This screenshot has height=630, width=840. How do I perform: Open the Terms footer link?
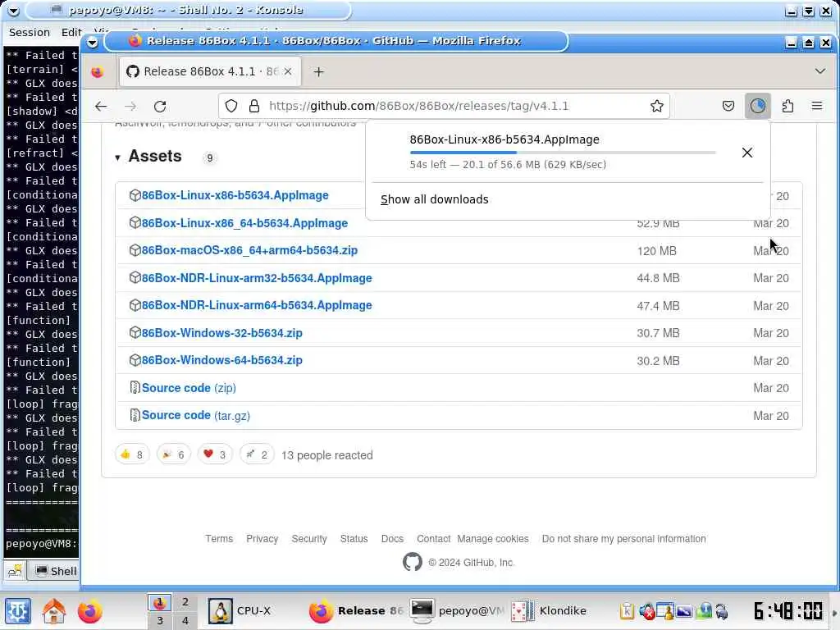219,538
